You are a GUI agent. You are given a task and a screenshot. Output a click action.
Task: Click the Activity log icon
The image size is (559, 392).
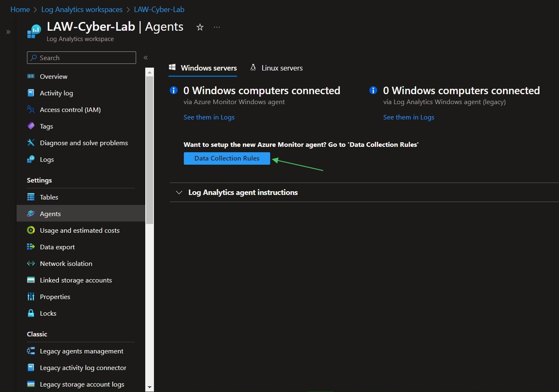pos(31,93)
